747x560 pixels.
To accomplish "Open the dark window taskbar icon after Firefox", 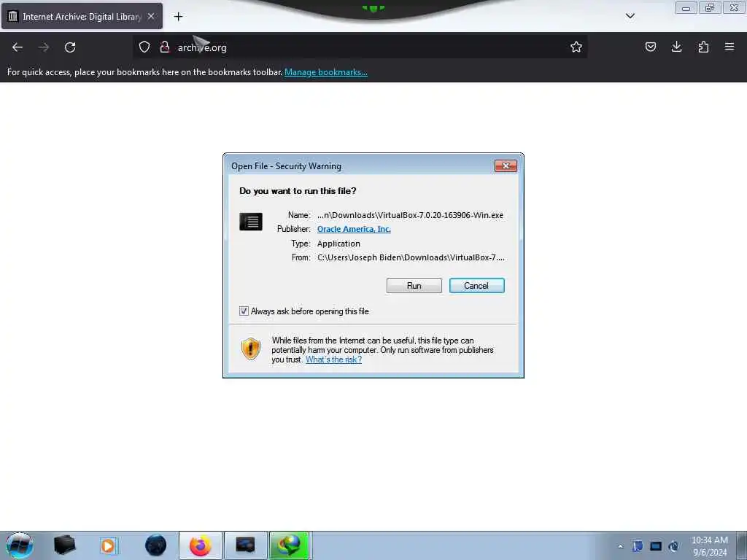I will tap(245, 545).
